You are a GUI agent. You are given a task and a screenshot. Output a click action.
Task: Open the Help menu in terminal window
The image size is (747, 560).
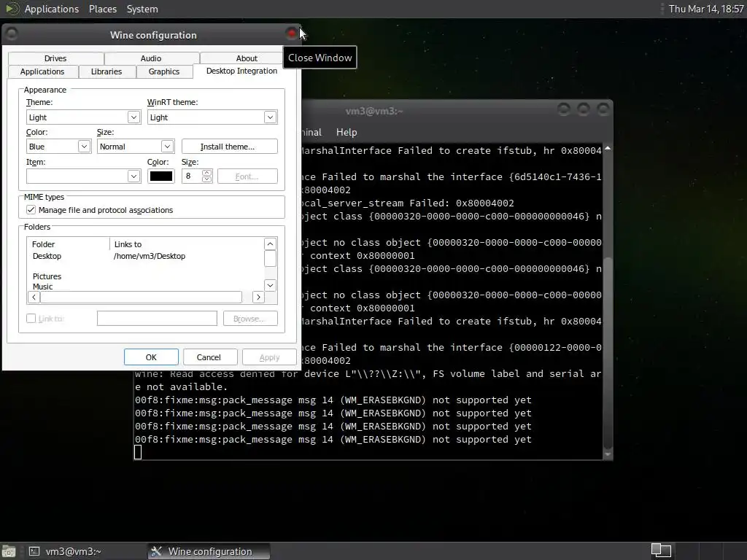point(347,133)
